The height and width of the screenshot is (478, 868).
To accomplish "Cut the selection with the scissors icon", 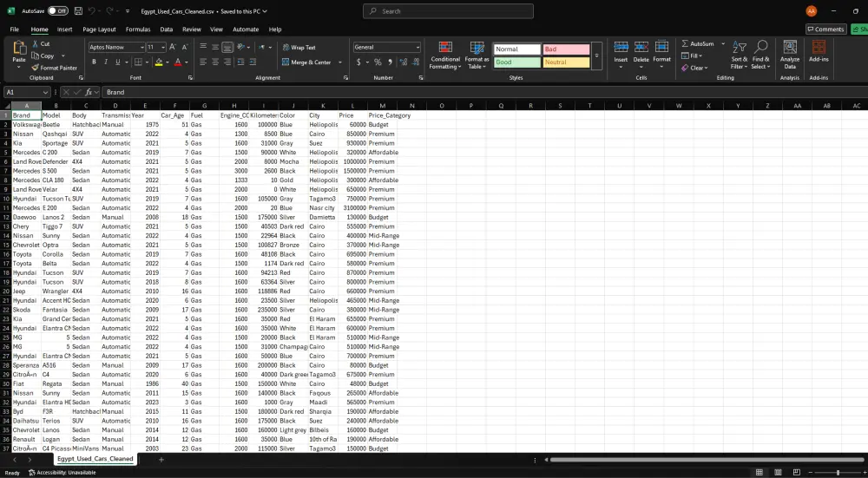I will (35, 43).
